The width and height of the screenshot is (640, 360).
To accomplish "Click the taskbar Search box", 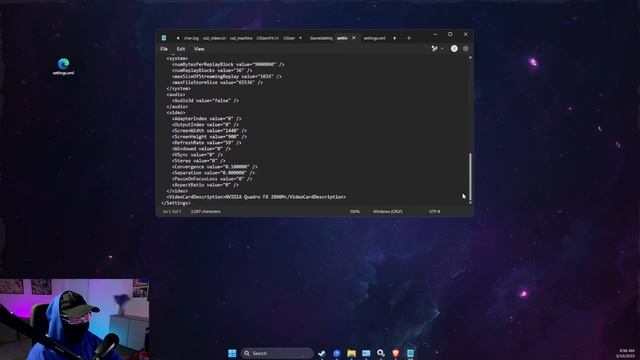I will pyautogui.click(x=277, y=353).
